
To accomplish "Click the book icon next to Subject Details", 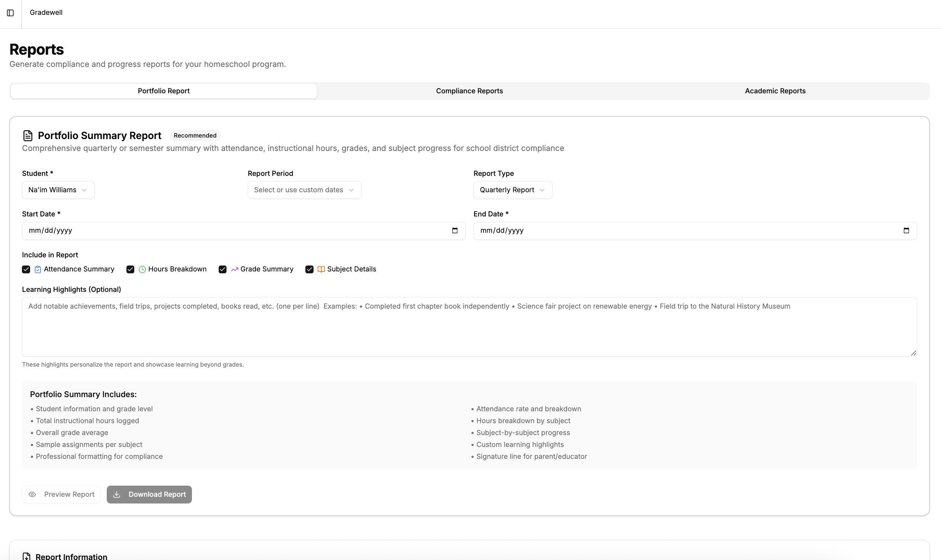I will (321, 269).
